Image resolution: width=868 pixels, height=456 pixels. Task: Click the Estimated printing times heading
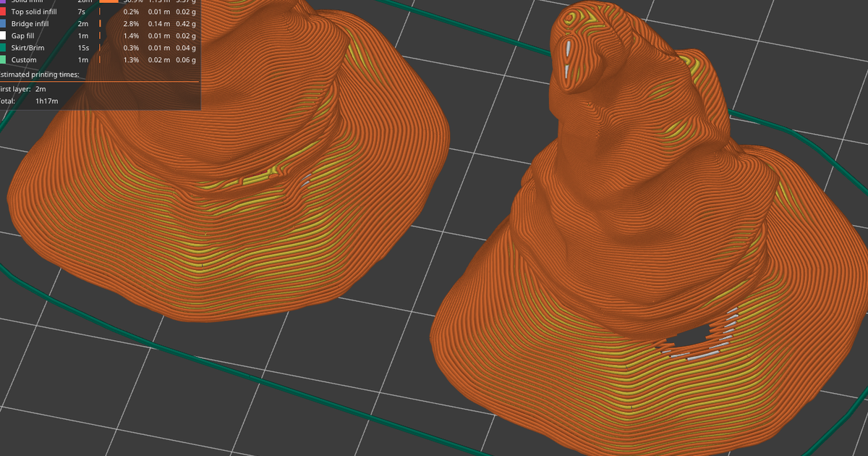[40, 75]
